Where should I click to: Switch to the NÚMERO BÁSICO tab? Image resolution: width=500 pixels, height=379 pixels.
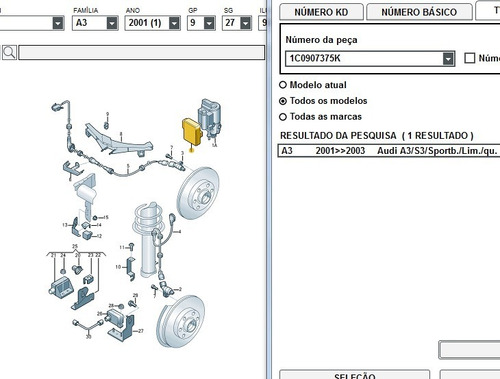pyautogui.click(x=419, y=12)
